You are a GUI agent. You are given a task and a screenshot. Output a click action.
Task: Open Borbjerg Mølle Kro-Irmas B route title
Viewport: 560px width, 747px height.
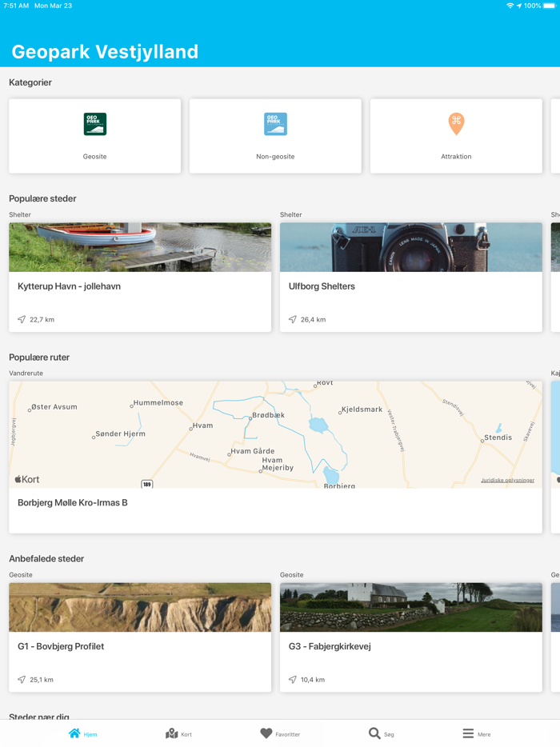point(73,502)
